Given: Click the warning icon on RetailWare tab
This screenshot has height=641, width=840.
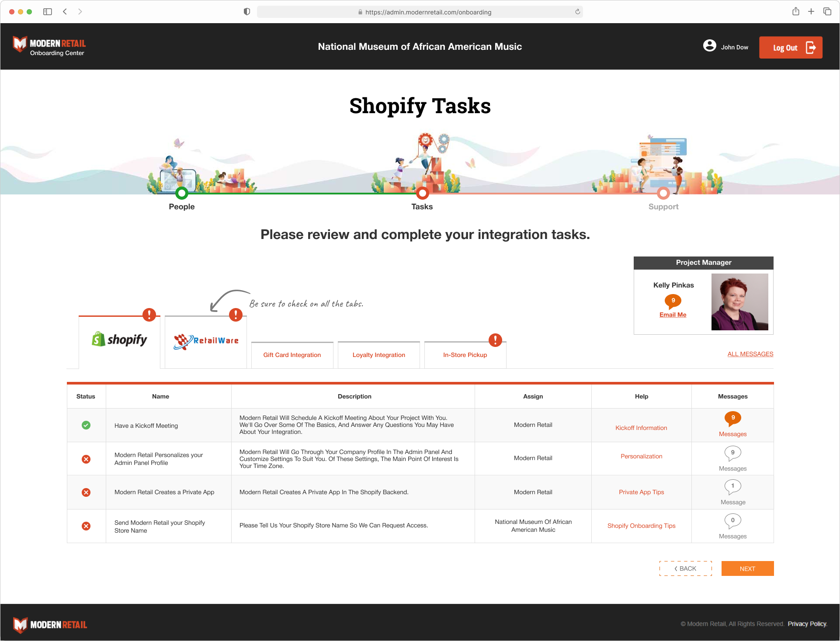Looking at the screenshot, I should click(x=235, y=315).
